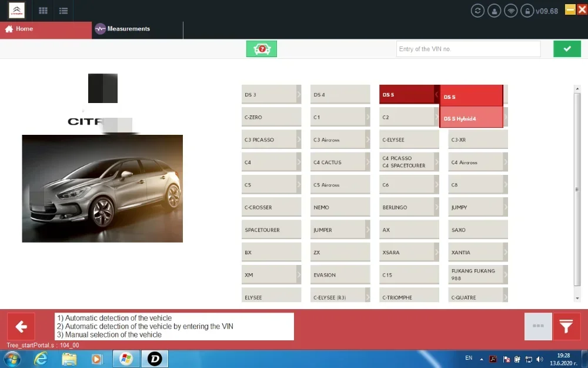Choose the SAXO model button

tap(477, 230)
